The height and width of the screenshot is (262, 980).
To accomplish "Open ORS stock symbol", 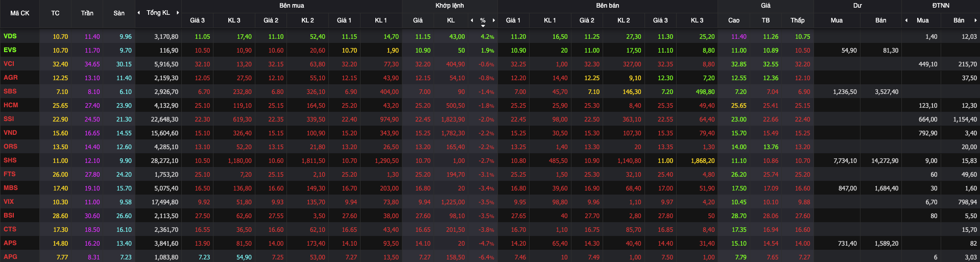I will point(10,147).
